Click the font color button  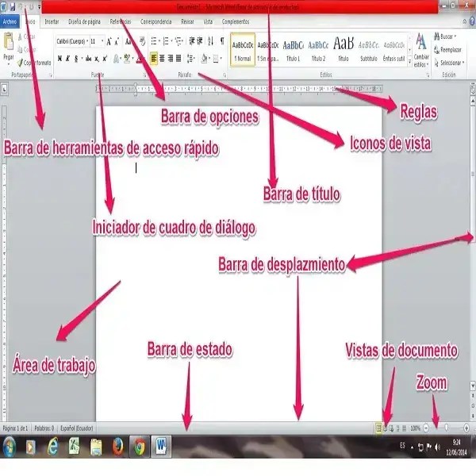point(139,59)
